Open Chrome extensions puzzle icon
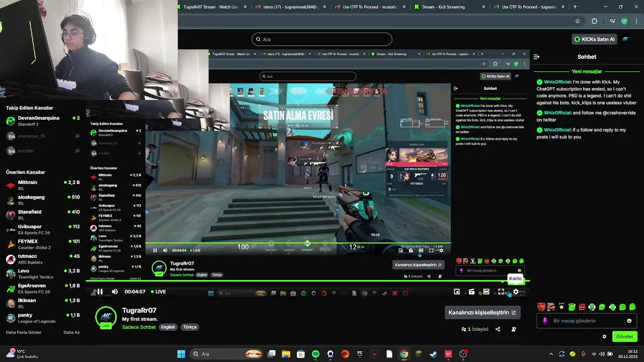The height and width of the screenshot is (362, 644). 594,21
